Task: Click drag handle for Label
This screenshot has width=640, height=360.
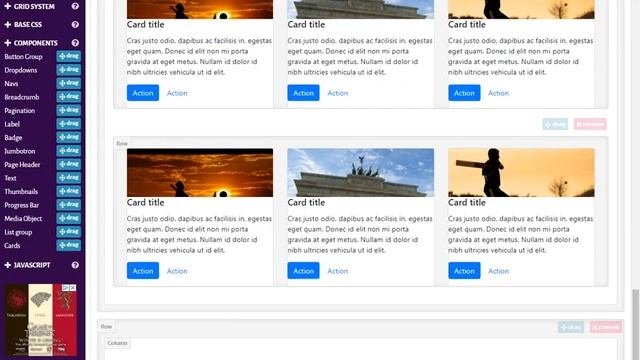Action: 69,124
